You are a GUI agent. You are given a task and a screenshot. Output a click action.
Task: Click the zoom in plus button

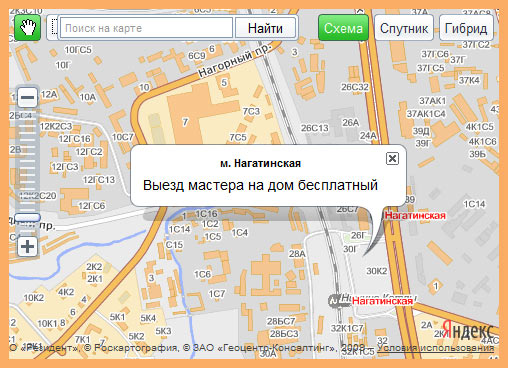tap(27, 247)
